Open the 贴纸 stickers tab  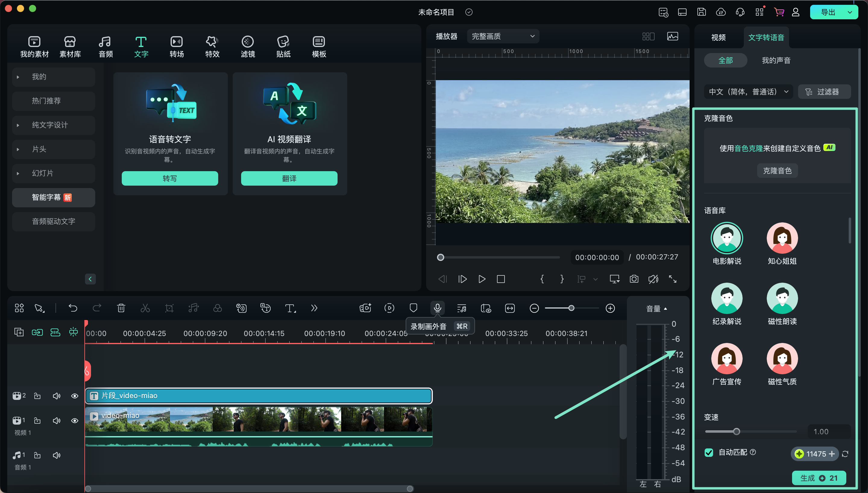[283, 46]
